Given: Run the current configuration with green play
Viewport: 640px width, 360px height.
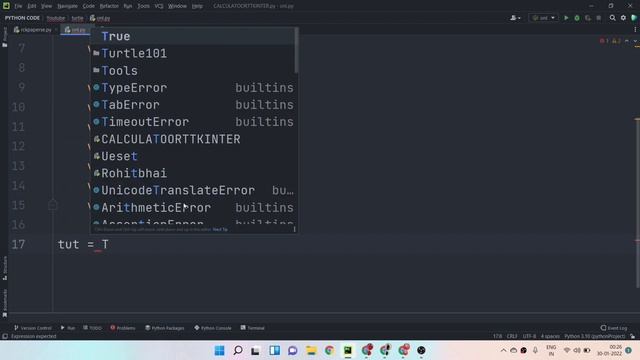Looking at the screenshot, I should pyautogui.click(x=566, y=18).
